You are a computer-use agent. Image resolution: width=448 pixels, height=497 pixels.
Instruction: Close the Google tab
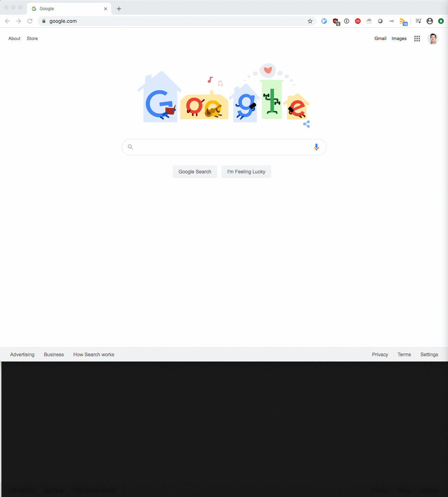click(106, 9)
